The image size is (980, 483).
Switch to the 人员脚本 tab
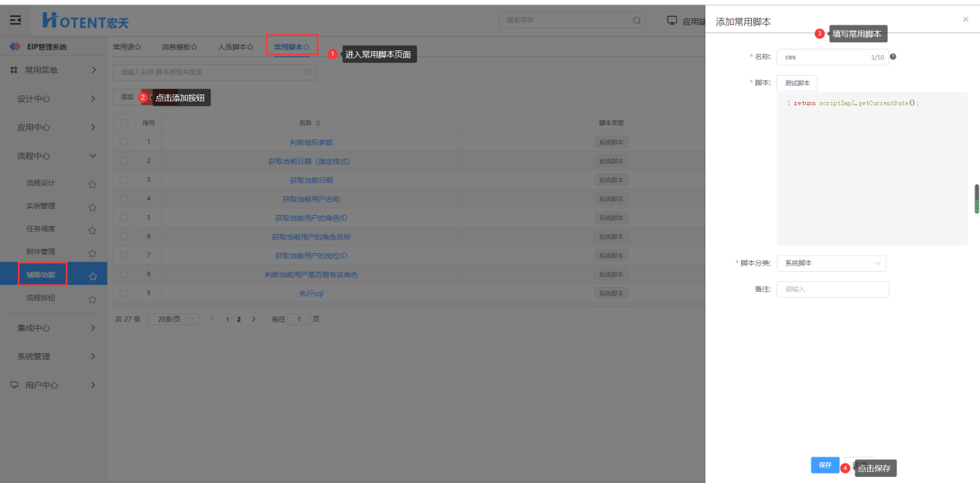tap(235, 47)
